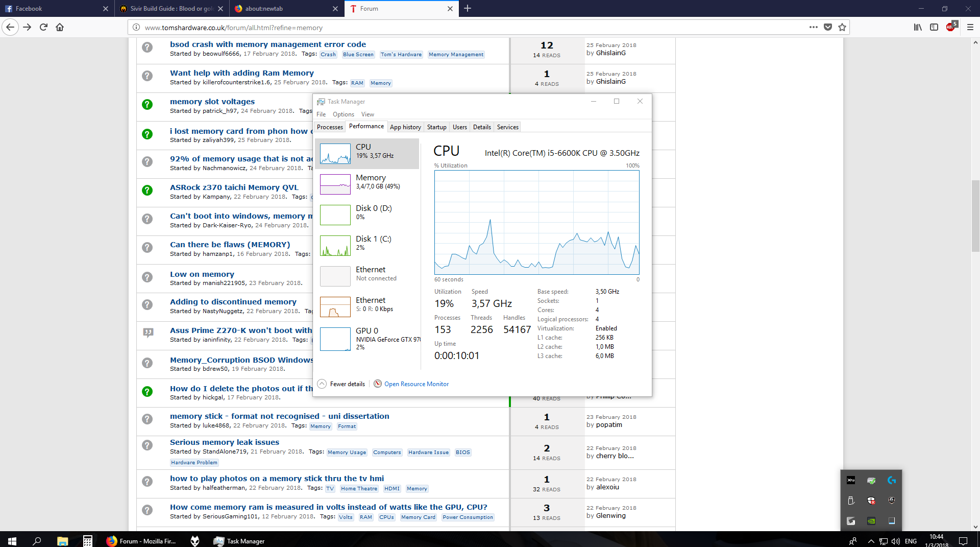Screen dimensions: 980x547
Task: Open the Options menu in Task Manager
Action: [343, 114]
